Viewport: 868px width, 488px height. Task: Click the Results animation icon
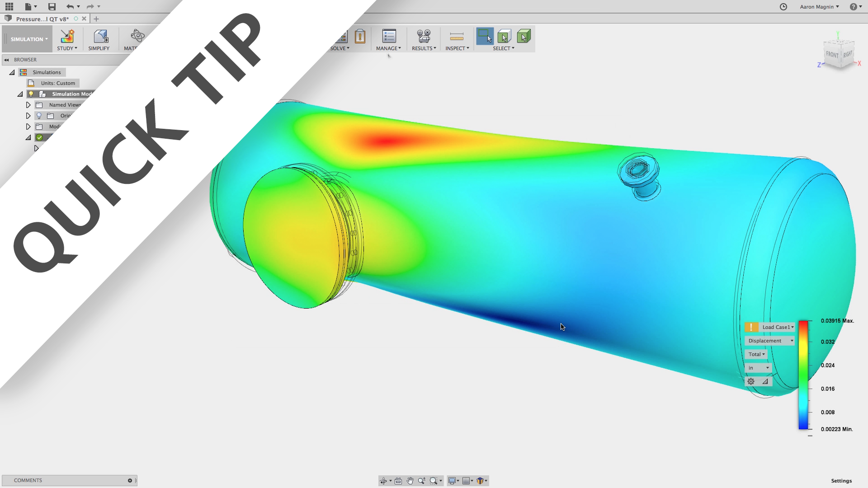pyautogui.click(x=424, y=36)
